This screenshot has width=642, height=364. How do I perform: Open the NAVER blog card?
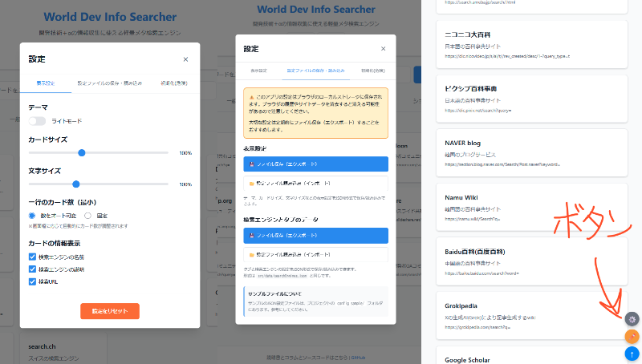[532, 153]
